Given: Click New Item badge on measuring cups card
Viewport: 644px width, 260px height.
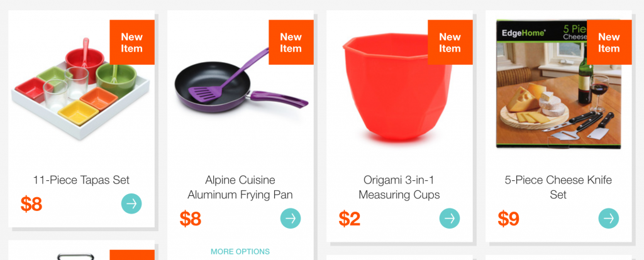Looking at the screenshot, I should [450, 42].
